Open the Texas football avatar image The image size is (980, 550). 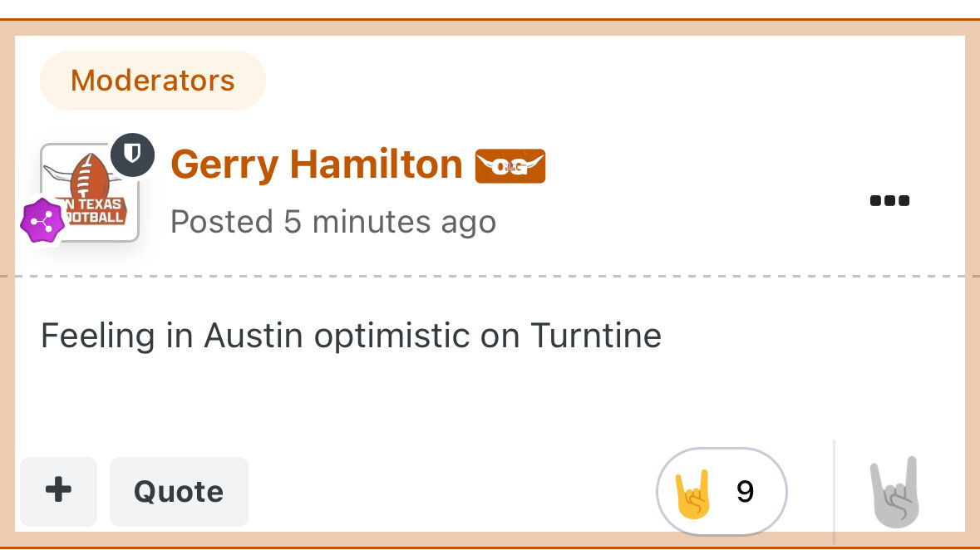pos(90,193)
